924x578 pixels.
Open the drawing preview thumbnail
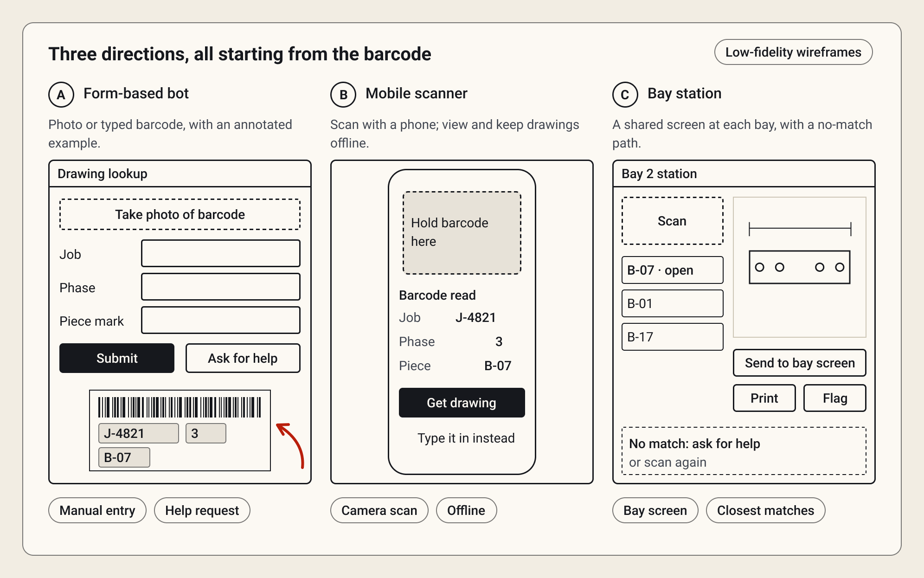tap(800, 267)
